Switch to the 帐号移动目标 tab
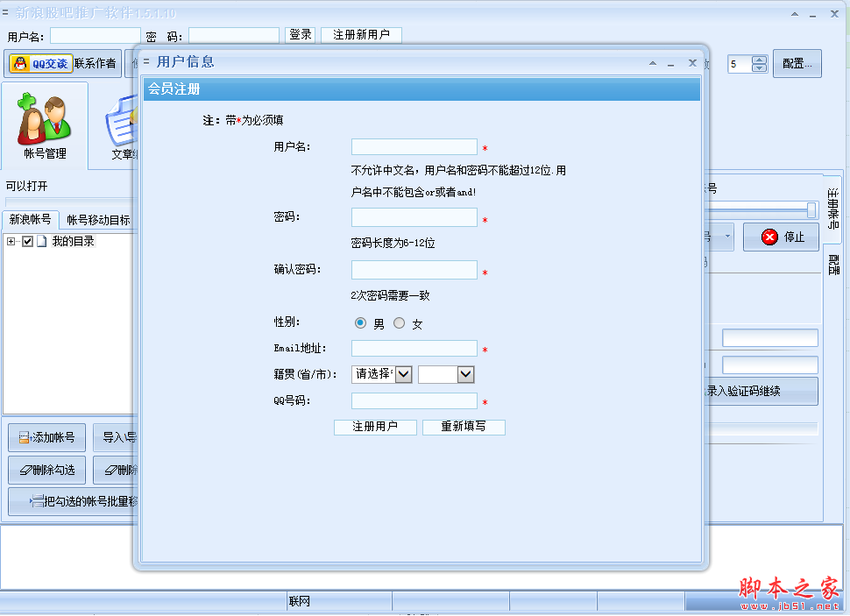Screen dimensions: 850x616 pyautogui.click(x=98, y=220)
